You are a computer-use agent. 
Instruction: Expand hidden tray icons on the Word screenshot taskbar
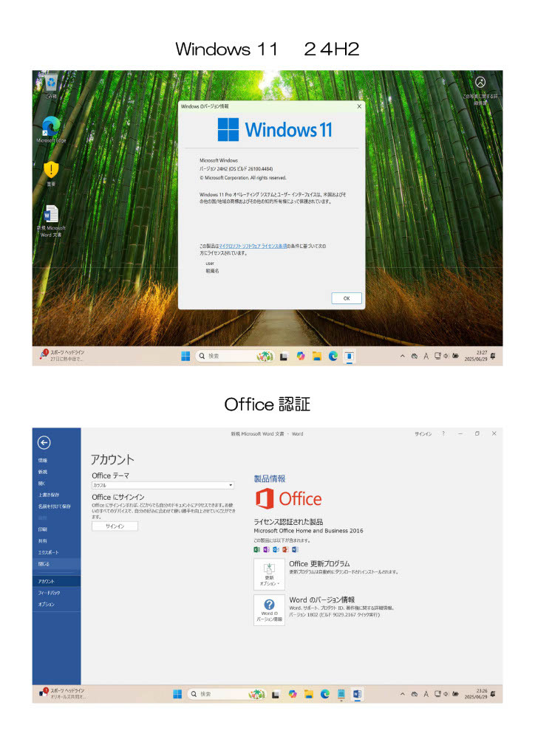pos(402,694)
